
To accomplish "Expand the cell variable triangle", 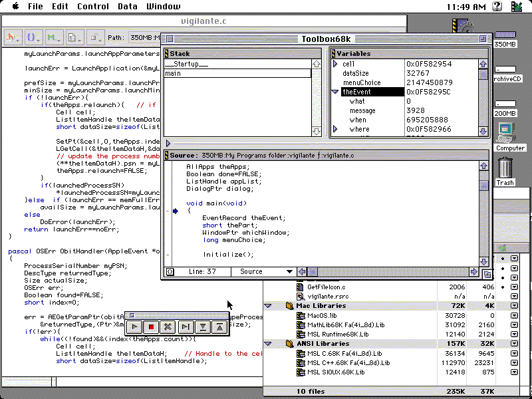I will [x=335, y=64].
